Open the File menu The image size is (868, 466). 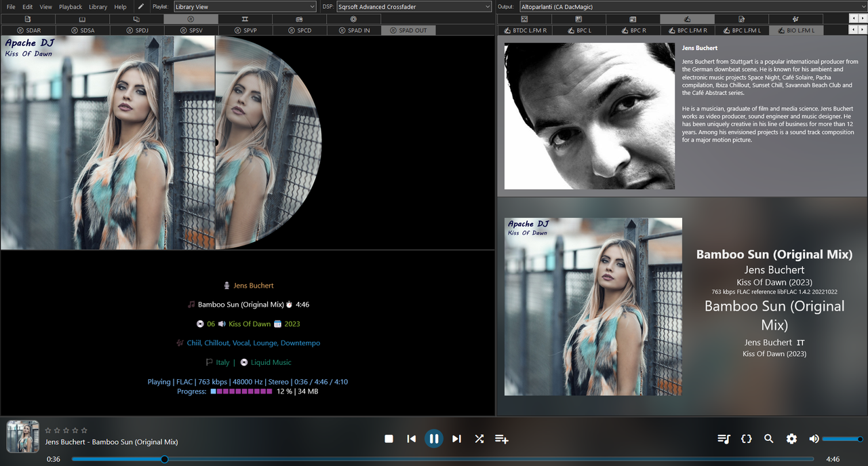[x=11, y=7]
